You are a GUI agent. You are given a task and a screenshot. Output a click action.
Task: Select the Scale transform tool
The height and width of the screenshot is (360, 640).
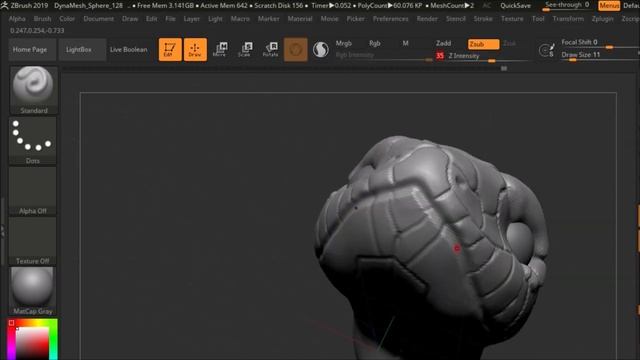[245, 49]
